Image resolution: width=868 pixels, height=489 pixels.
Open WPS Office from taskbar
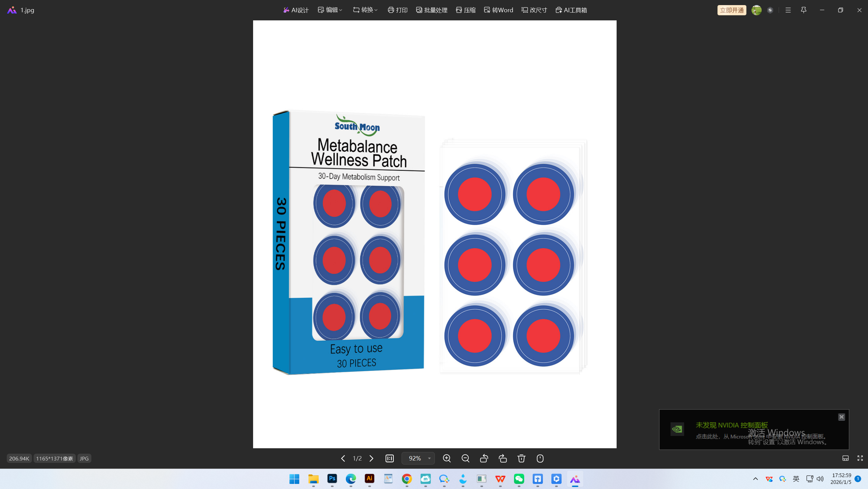[500, 479]
